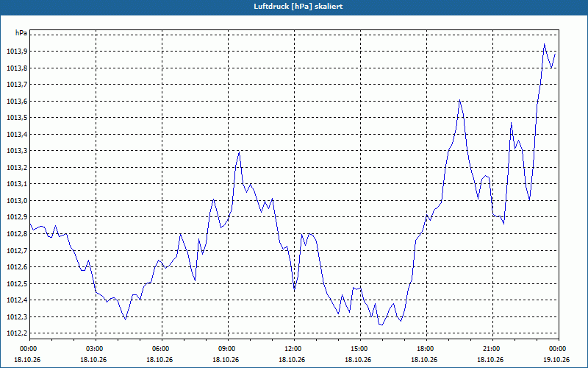Click the 1013,2 y-axis label
This screenshot has width=588, height=368.
[17, 168]
